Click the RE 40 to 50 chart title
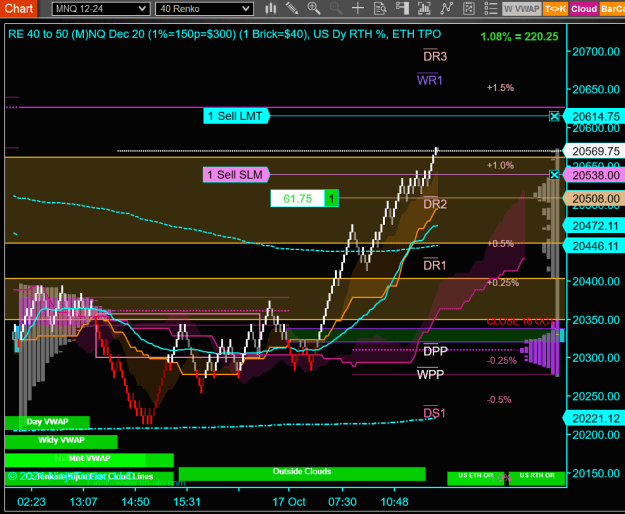The width and height of the screenshot is (625, 514). pyautogui.click(x=224, y=34)
